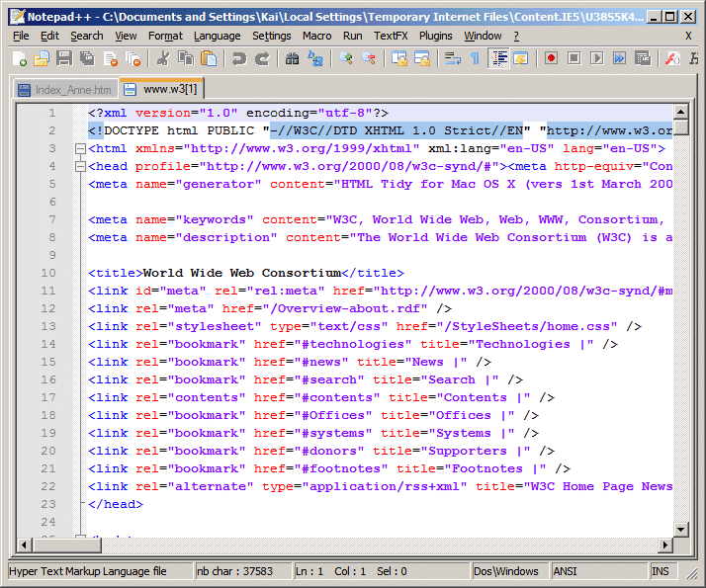
Task: Click the 'Hyper Text Markup Language file' status text
Action: 88,571
